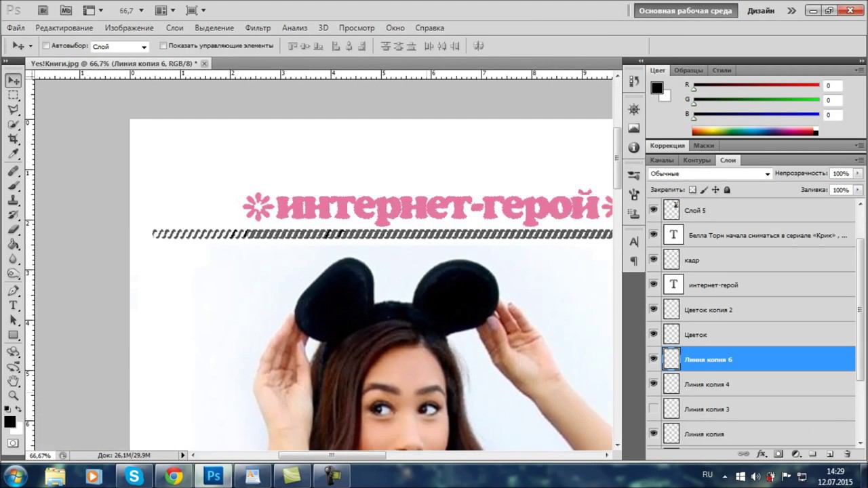Select the Move tool in the toolbox
Viewport: 868px width, 488px height.
pyautogui.click(x=13, y=81)
